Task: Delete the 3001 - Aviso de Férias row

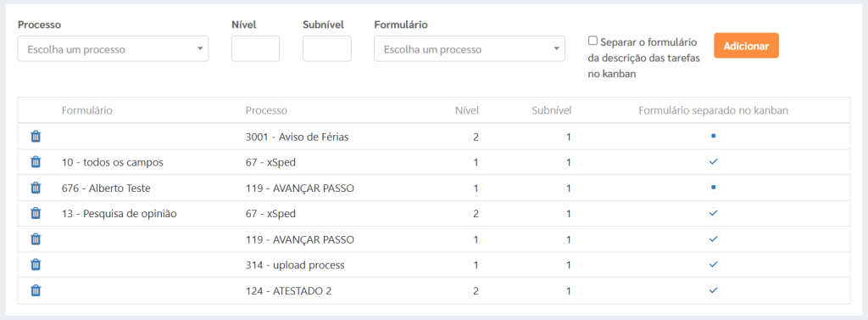Action: click(x=36, y=137)
